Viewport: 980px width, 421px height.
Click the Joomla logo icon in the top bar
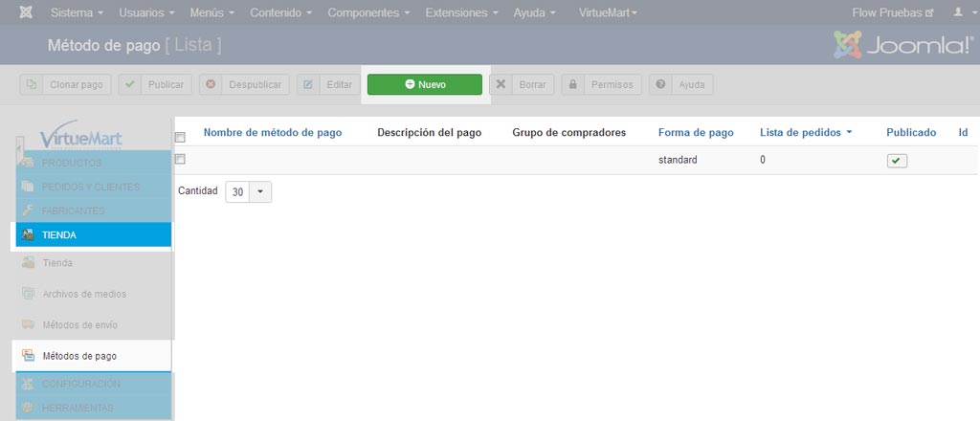click(26, 12)
